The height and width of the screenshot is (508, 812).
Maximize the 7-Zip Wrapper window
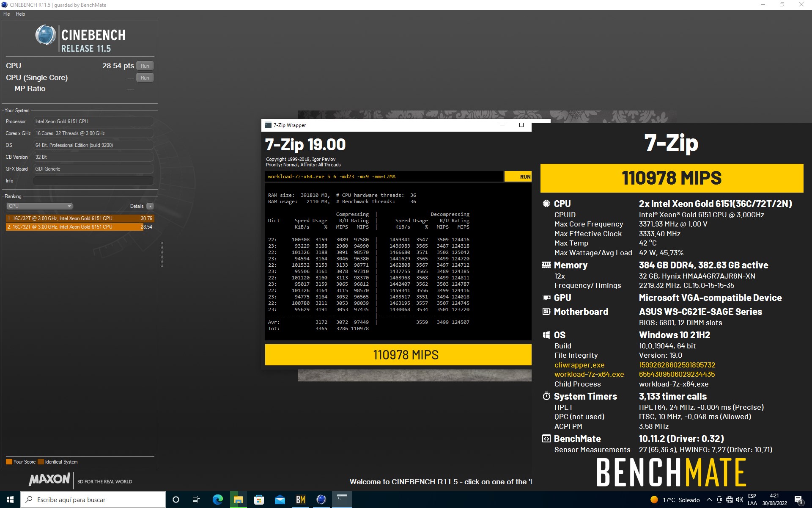(x=521, y=125)
